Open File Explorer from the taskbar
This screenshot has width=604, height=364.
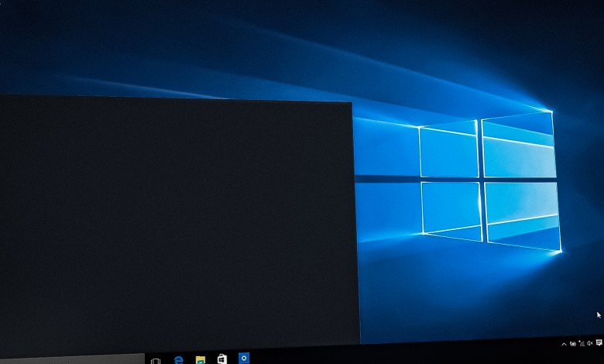[201, 360]
